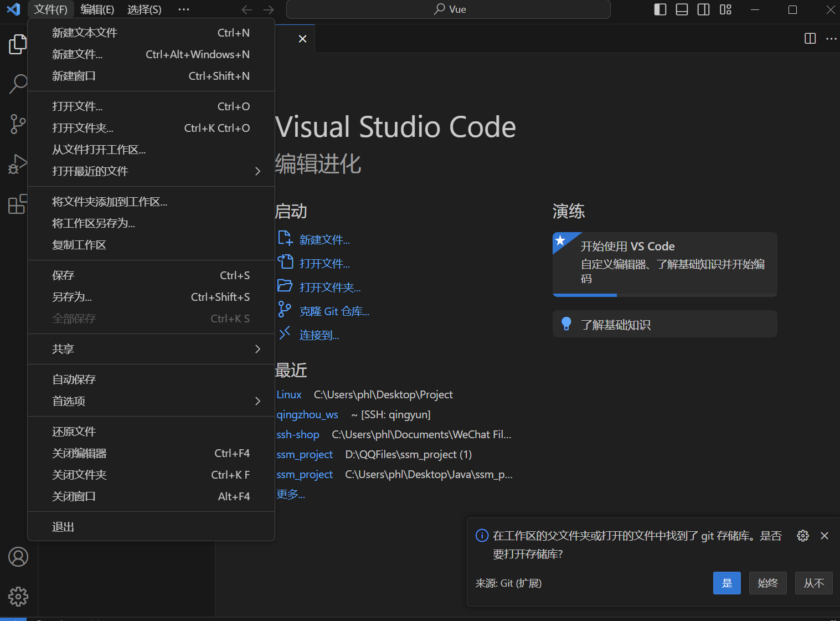Open the overflow menu ellipsis in menu bar
Viewport: 840px width, 621px height.
pyautogui.click(x=184, y=9)
